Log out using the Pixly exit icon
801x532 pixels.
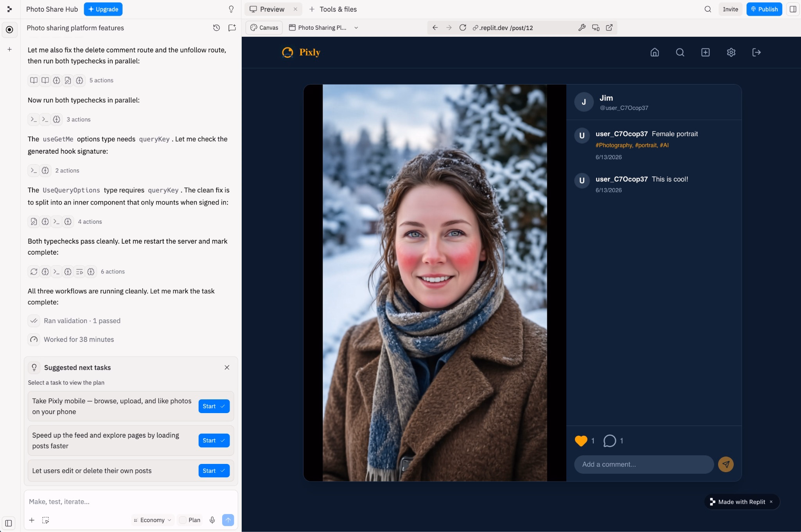pyautogui.click(x=756, y=52)
